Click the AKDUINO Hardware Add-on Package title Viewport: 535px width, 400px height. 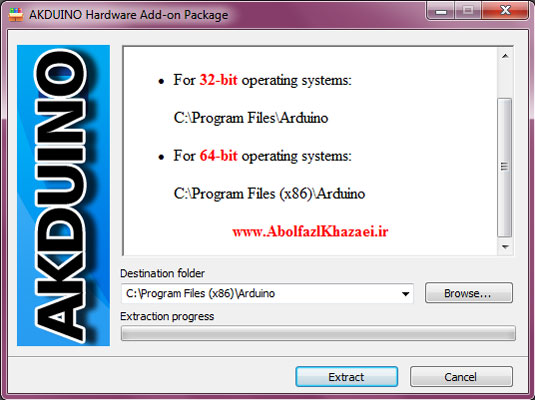coord(129,15)
